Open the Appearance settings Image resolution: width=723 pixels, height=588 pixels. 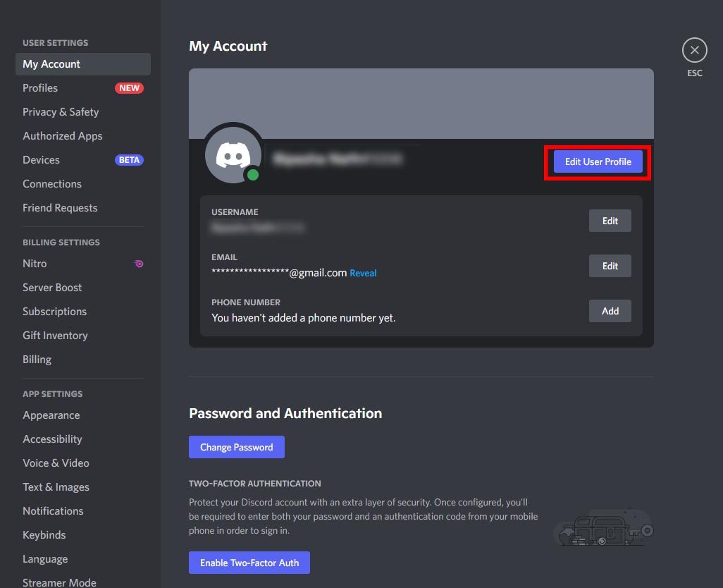click(51, 415)
